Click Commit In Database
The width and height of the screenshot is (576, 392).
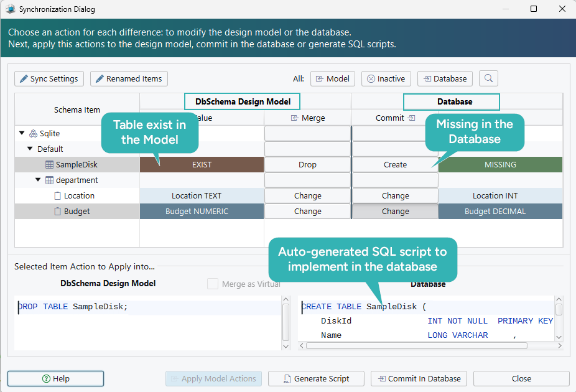419,378
